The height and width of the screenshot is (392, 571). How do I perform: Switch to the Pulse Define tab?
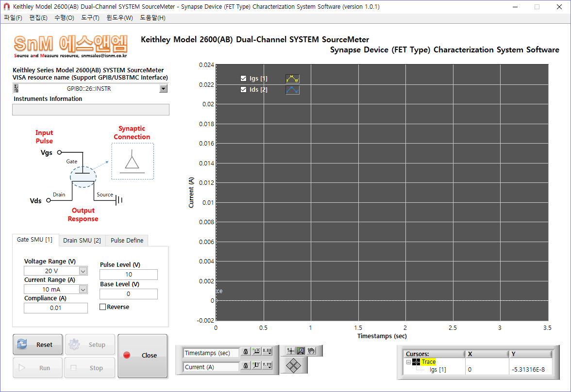pyautogui.click(x=127, y=240)
